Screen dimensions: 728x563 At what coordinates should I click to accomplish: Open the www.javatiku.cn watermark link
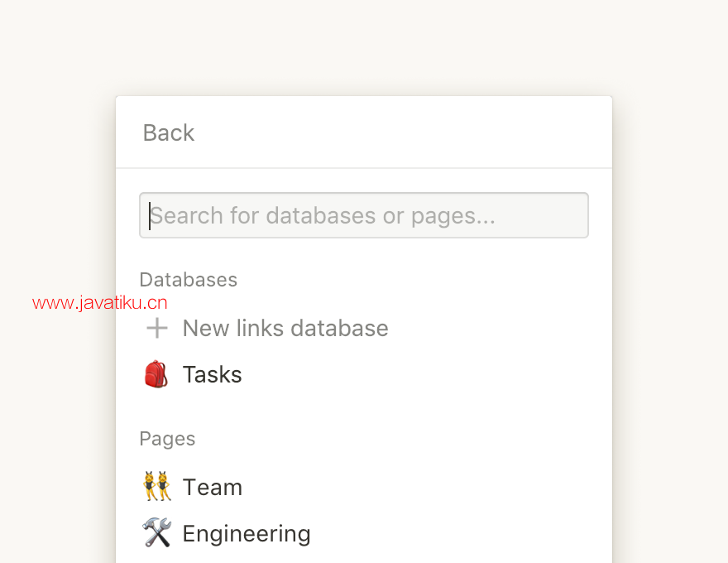(100, 303)
